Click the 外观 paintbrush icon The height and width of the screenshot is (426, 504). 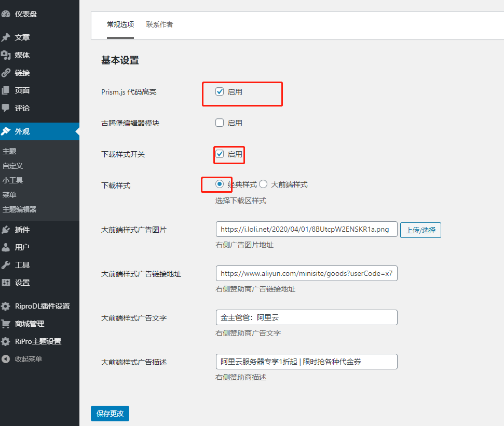pyautogui.click(x=6, y=131)
